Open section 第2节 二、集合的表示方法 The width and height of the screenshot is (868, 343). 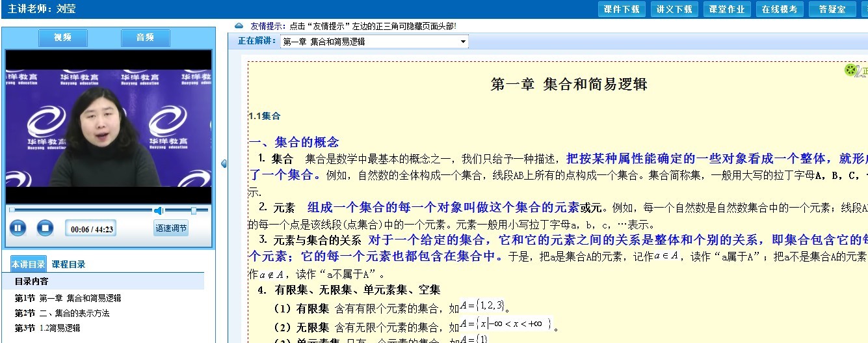coord(62,313)
